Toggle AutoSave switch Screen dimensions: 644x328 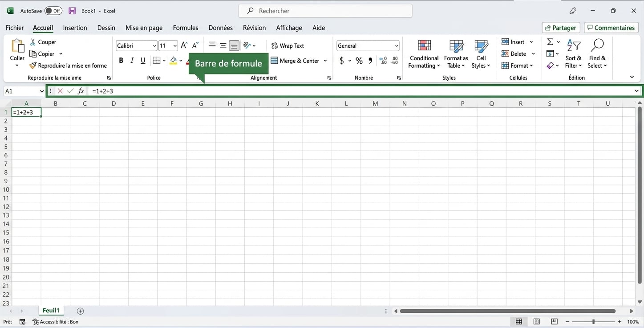pos(53,11)
